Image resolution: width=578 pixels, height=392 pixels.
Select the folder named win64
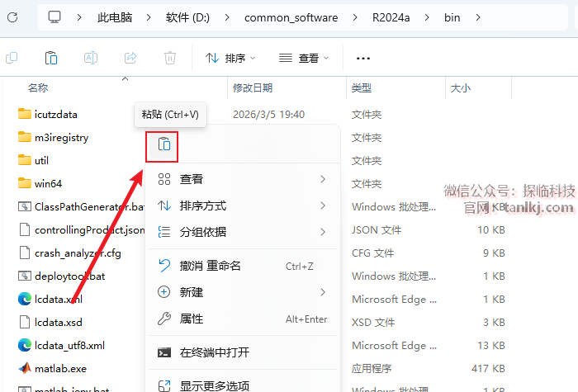click(x=48, y=183)
